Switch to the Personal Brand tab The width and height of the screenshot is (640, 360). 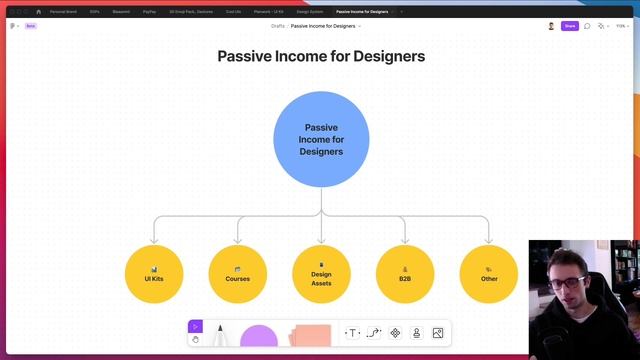click(63, 12)
